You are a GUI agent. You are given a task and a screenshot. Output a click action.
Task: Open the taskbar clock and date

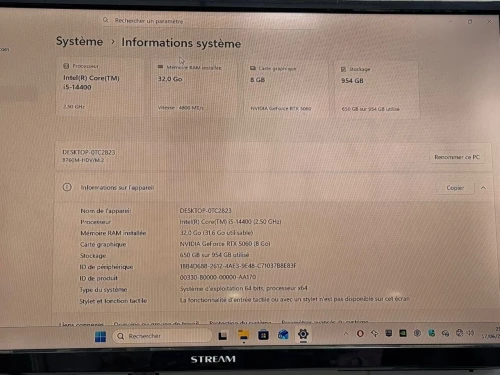[x=491, y=333]
